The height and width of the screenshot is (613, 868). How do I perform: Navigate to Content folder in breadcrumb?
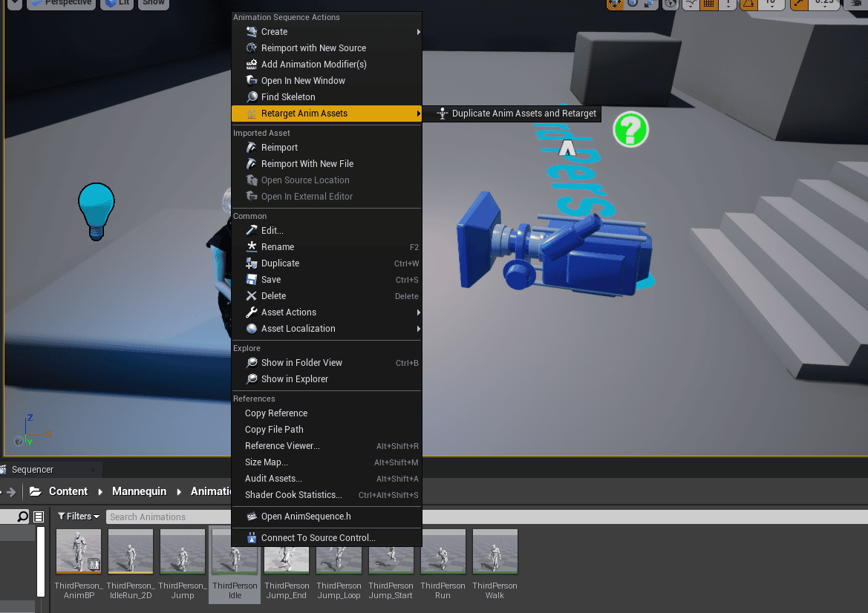point(68,491)
